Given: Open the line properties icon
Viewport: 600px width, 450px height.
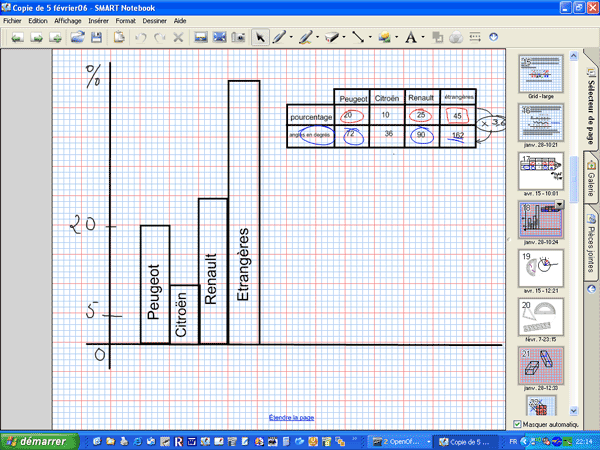Looking at the screenshot, I should tap(475, 37).
